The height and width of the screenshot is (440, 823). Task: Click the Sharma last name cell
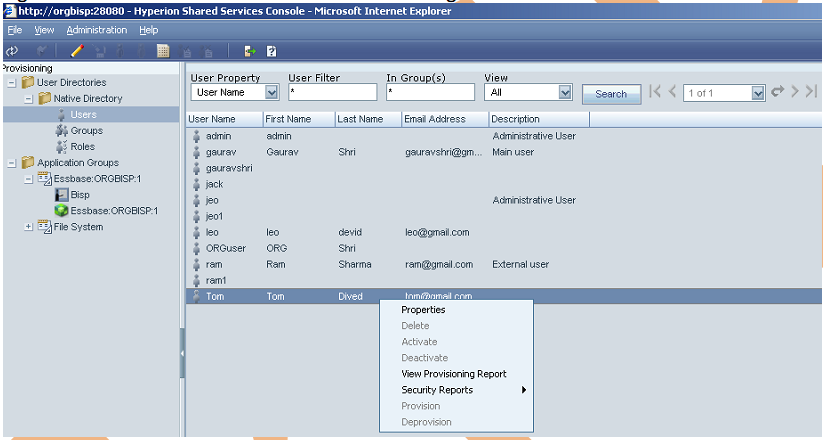[x=355, y=264]
